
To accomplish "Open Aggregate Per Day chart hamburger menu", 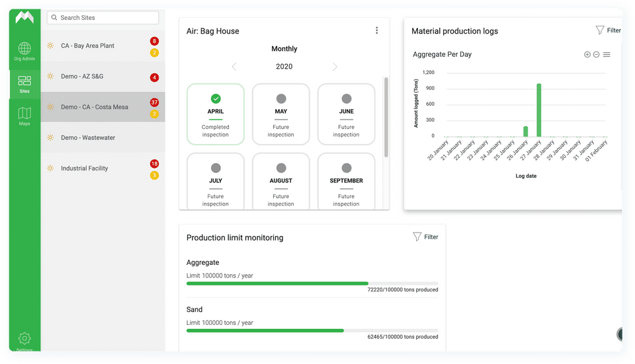I will (x=607, y=55).
